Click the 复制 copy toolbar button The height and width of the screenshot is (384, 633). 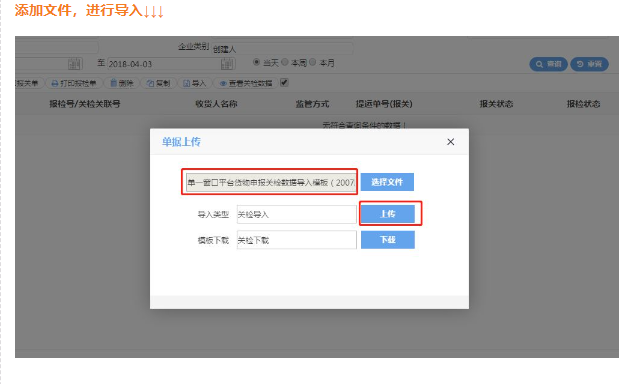158,83
